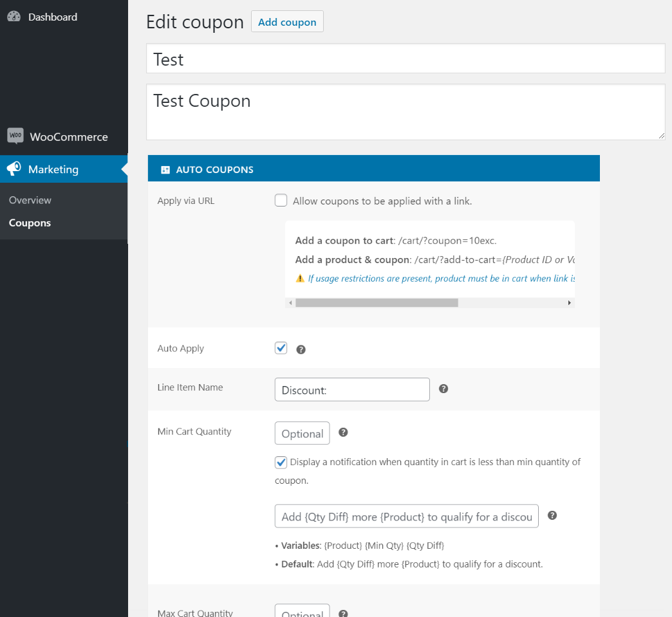Open help tooltip beside notification message field

coord(552,515)
